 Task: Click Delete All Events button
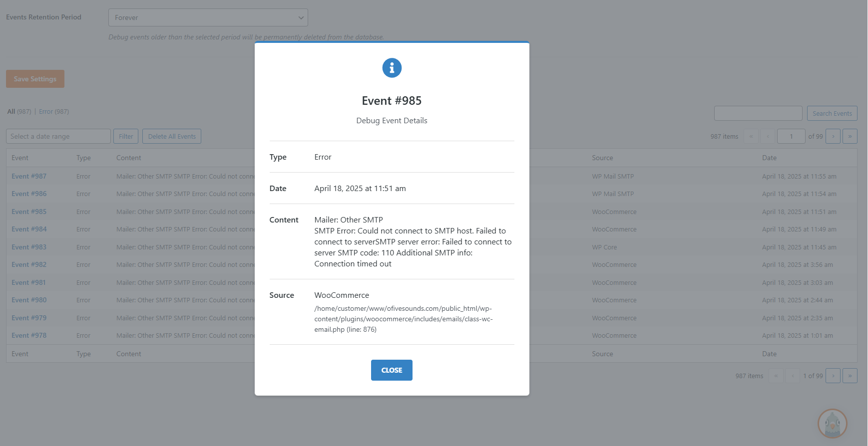click(x=172, y=136)
